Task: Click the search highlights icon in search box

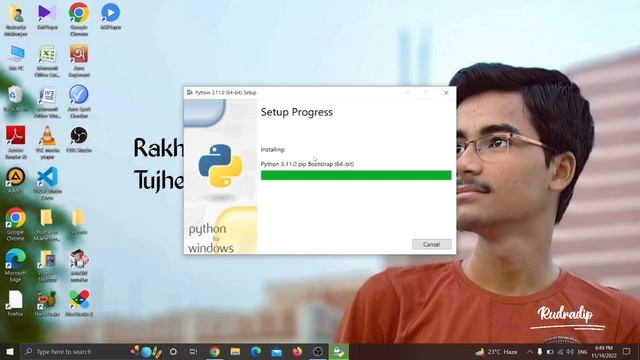Action: click(x=147, y=351)
